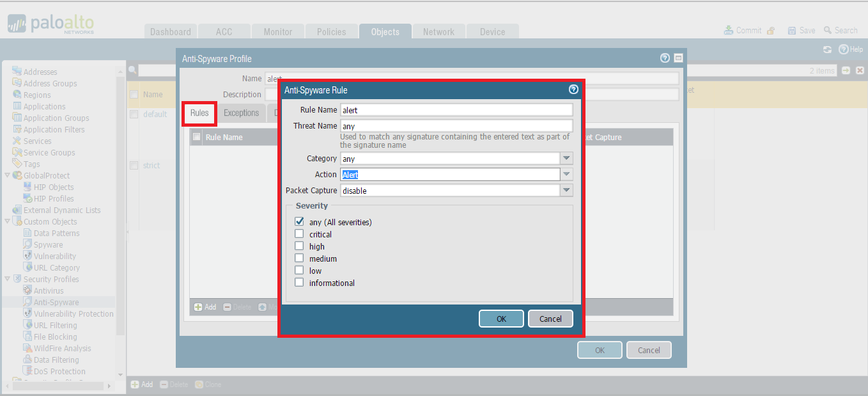Switch to the Device tab
Viewport: 868px width, 396px height.
click(492, 31)
